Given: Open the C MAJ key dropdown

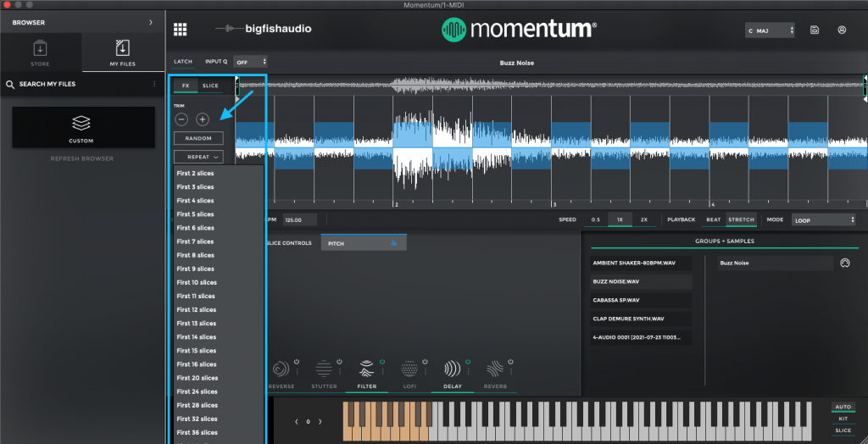Looking at the screenshot, I should pos(770,31).
